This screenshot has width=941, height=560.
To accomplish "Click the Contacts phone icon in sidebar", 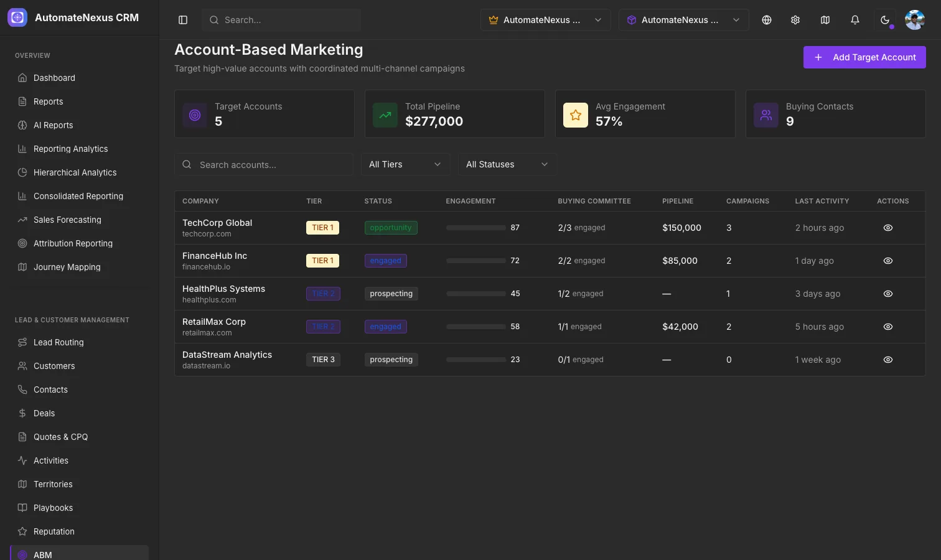I will tap(22, 390).
